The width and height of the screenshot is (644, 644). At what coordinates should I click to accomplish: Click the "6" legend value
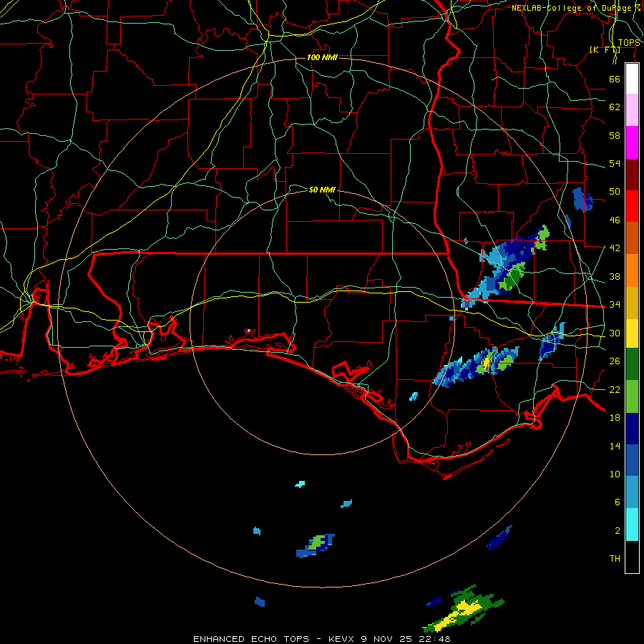click(617, 502)
